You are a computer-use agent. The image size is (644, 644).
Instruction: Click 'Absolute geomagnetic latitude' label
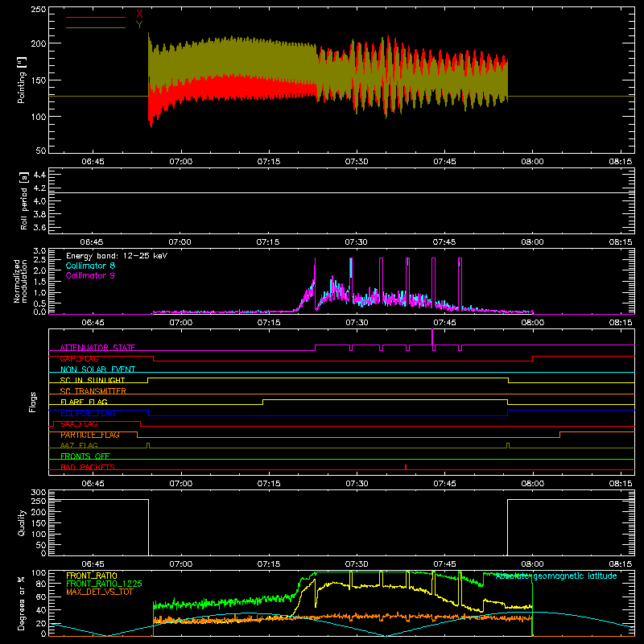[x=556, y=576]
